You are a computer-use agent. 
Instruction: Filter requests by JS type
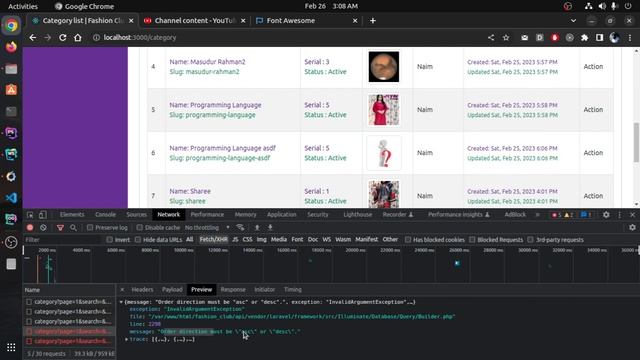tap(235, 240)
